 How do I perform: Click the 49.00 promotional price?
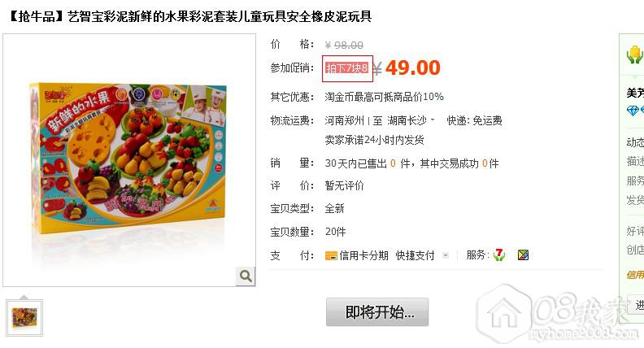(x=413, y=67)
